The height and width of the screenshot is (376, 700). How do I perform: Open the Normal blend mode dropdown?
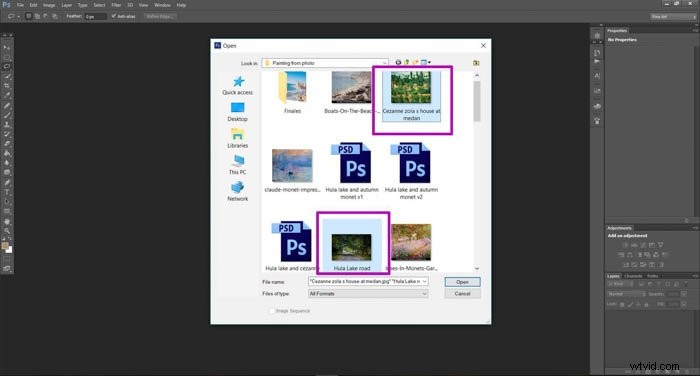point(625,294)
